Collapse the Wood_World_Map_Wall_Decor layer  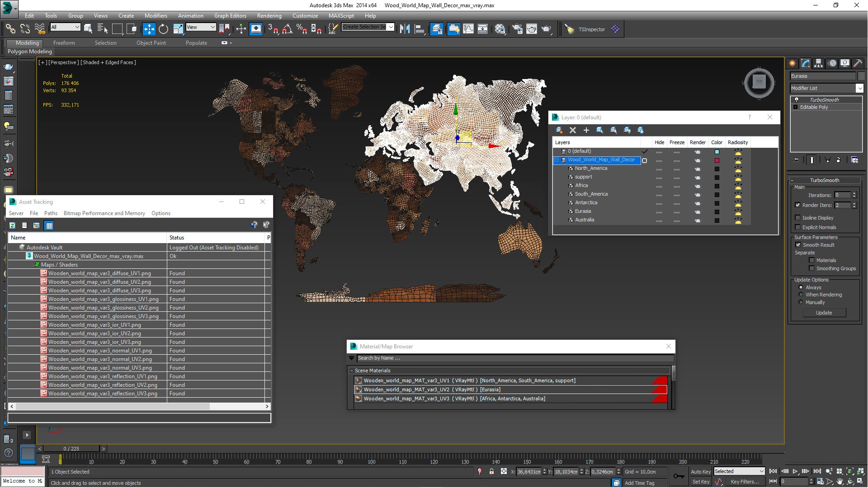pyautogui.click(x=557, y=160)
